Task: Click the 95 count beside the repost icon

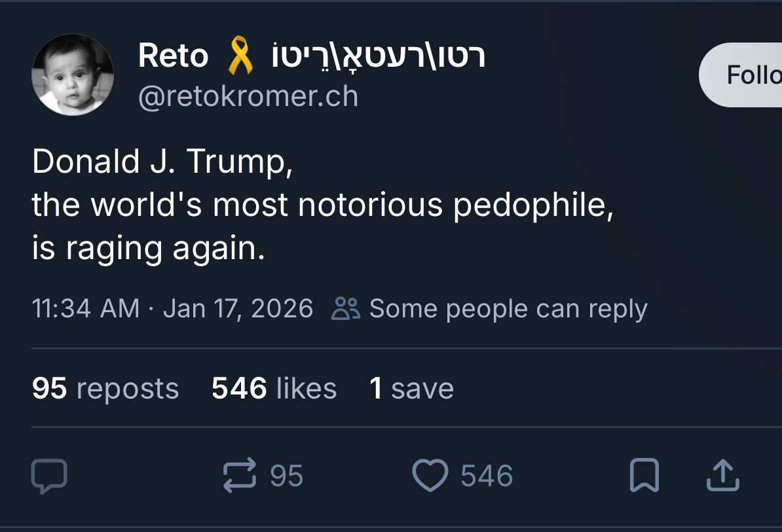Action: point(287,476)
